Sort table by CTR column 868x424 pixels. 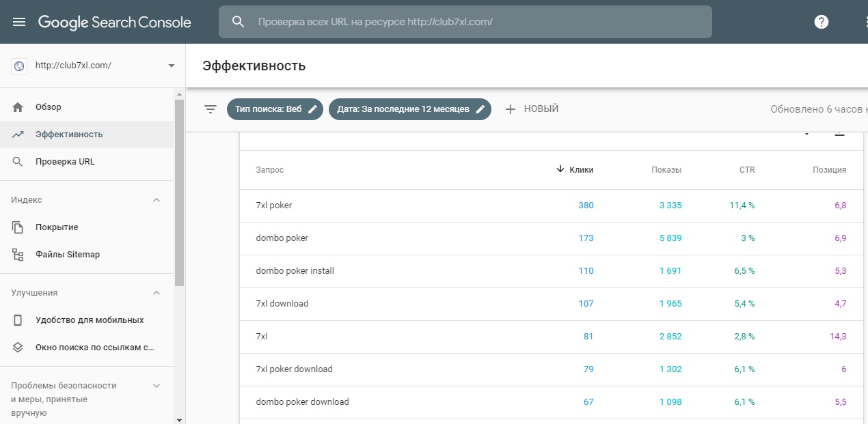pos(747,170)
